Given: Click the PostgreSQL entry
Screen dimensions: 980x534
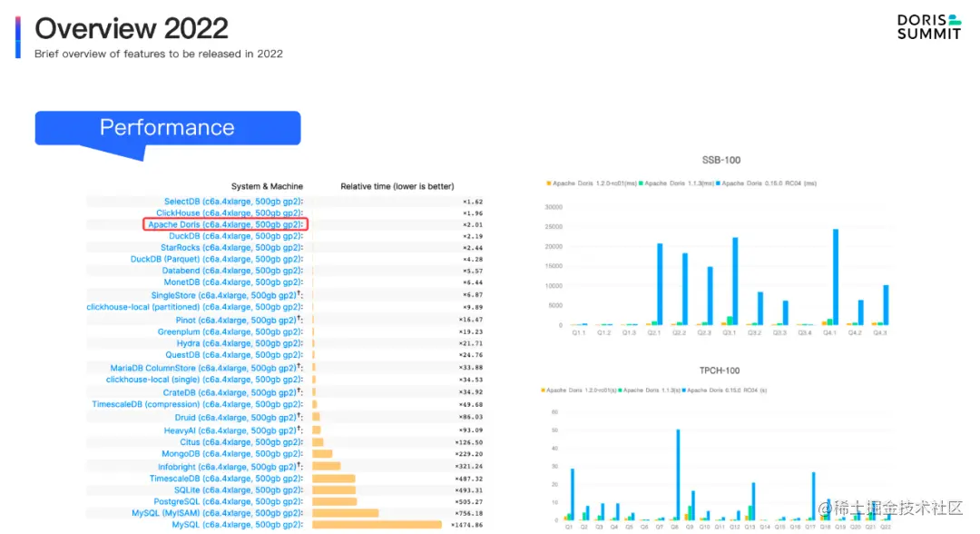Looking at the screenshot, I should 228,501.
